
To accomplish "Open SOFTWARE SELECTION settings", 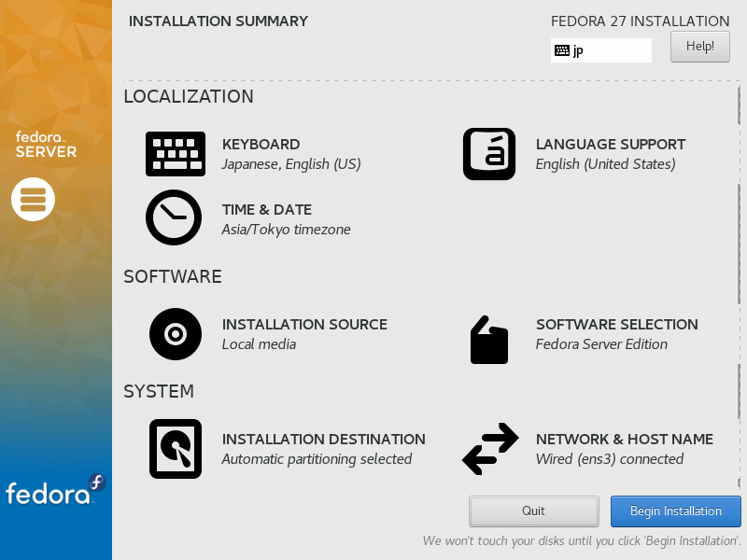I will [x=617, y=324].
